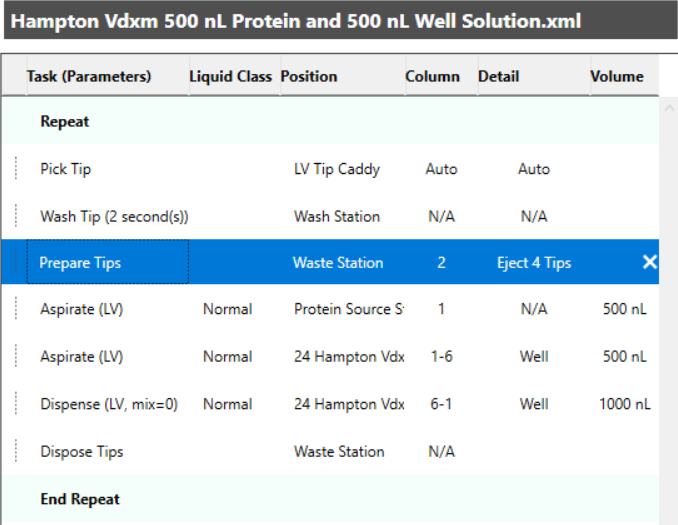Screen dimensions: 678x525
Task: Open LV Tip Caddy position cell
Action: coord(337,169)
